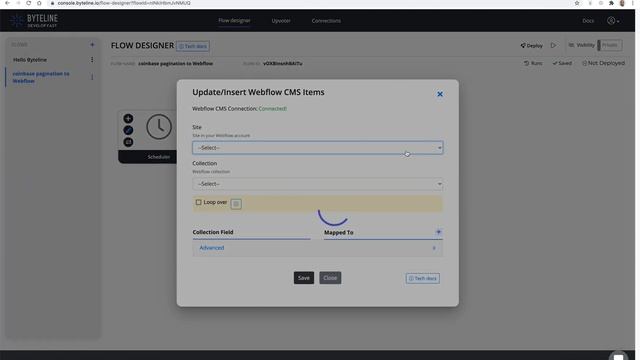Toggle the Visibility Private switch
The width and height of the screenshot is (640, 360).
pos(610,45)
